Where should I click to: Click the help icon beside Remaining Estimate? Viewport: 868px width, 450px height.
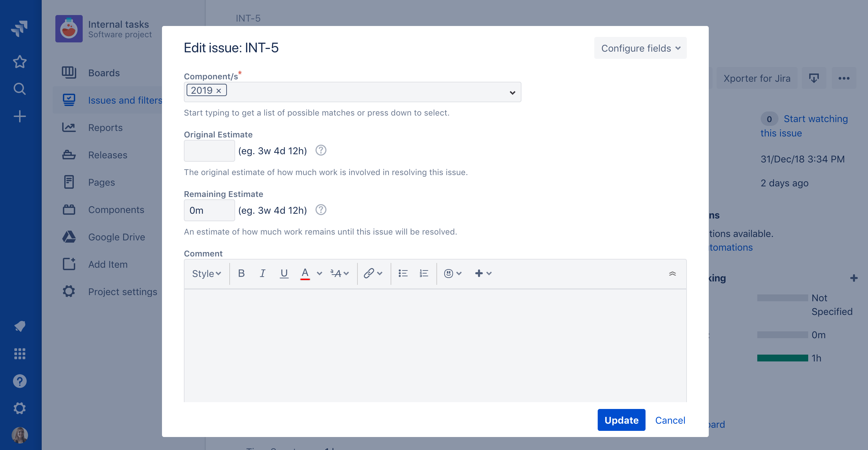click(321, 210)
